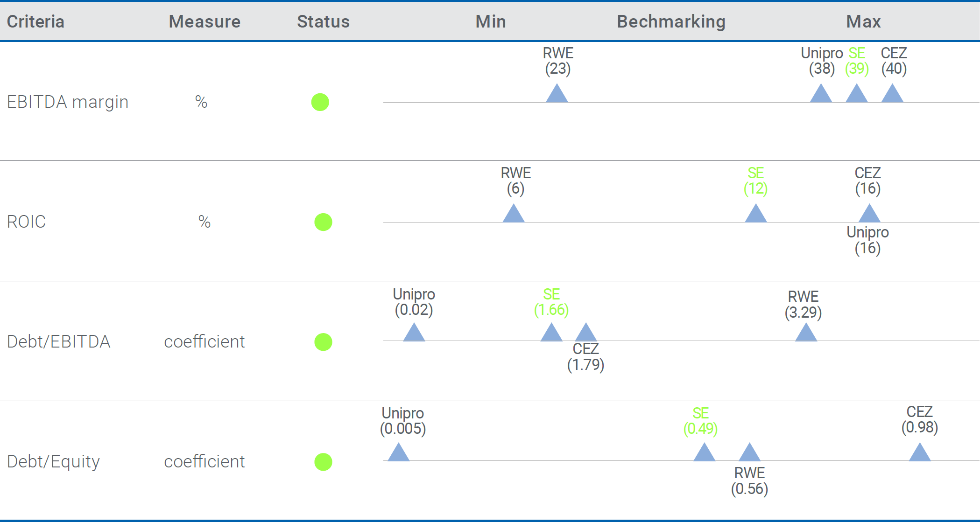Select the RWE (3.29) Debt/EBITDA marker
This screenshot has height=522, width=980.
click(806, 333)
